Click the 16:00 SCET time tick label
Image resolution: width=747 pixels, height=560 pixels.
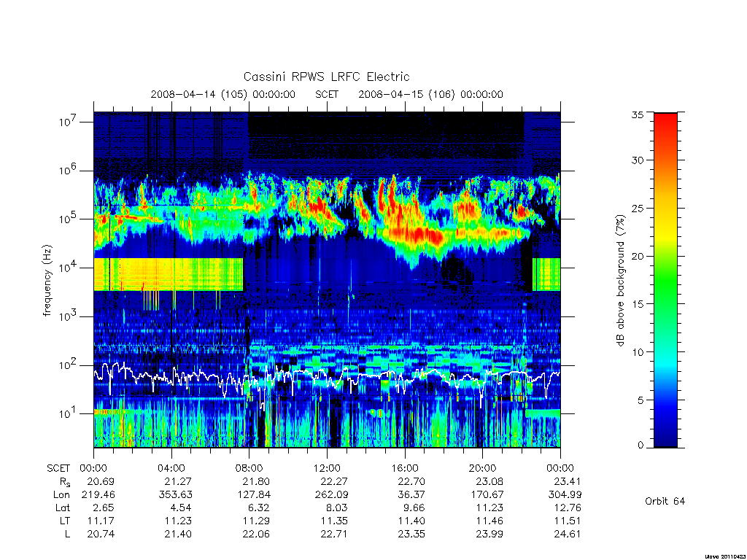404,468
